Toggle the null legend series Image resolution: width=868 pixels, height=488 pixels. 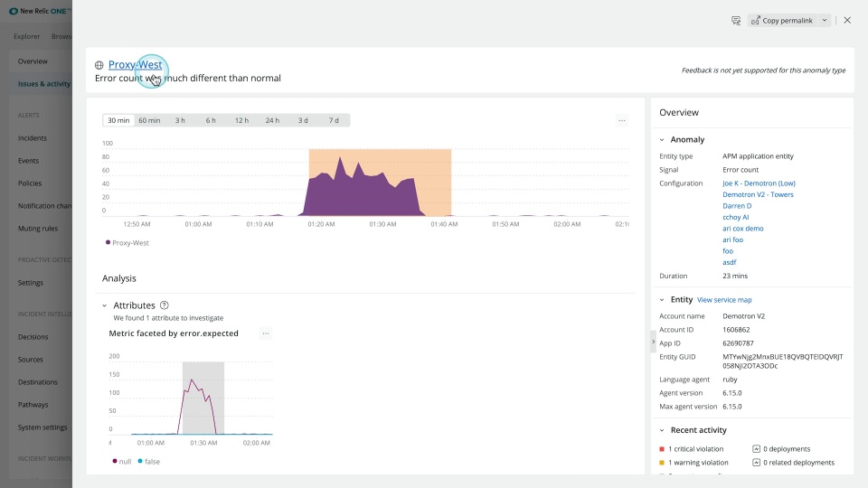pyautogui.click(x=122, y=461)
